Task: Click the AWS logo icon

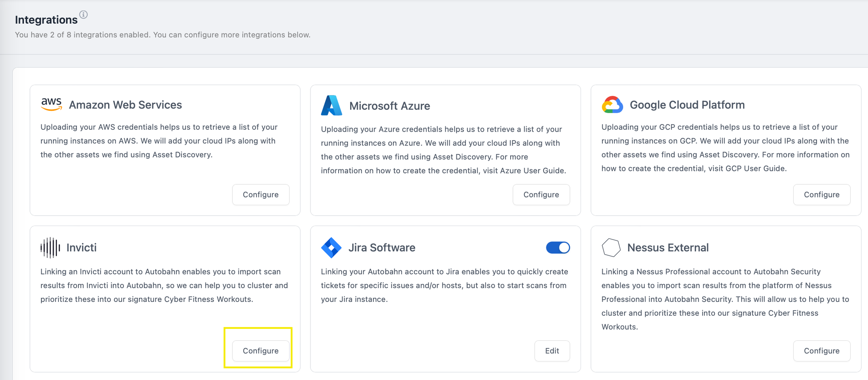Action: (x=52, y=104)
